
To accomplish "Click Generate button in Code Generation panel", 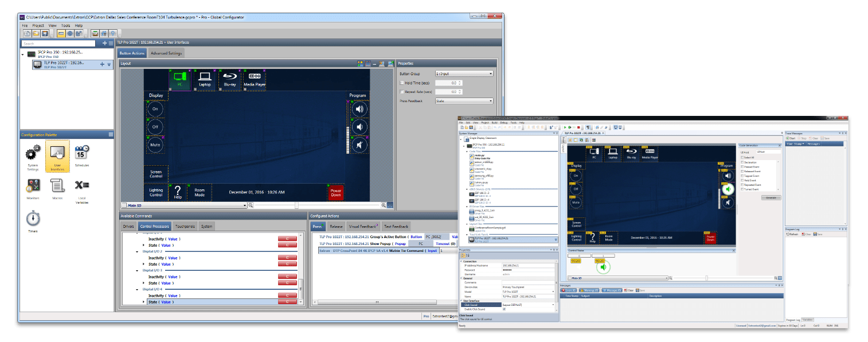I will pyautogui.click(x=771, y=197).
